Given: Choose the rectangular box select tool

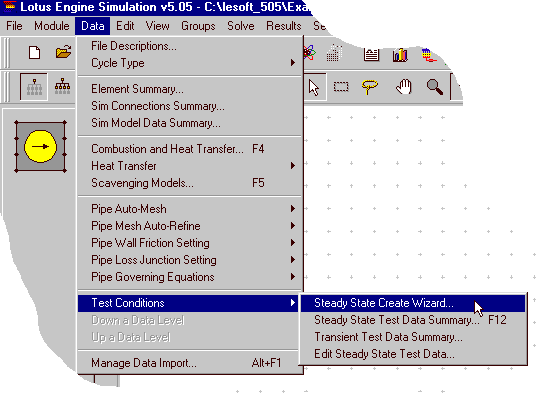Looking at the screenshot, I should [x=341, y=87].
